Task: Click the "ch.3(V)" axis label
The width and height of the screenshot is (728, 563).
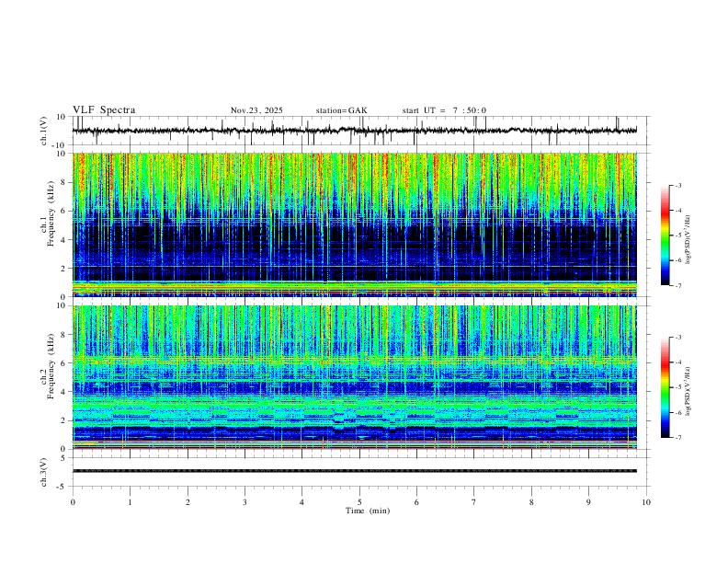Action: coord(44,473)
